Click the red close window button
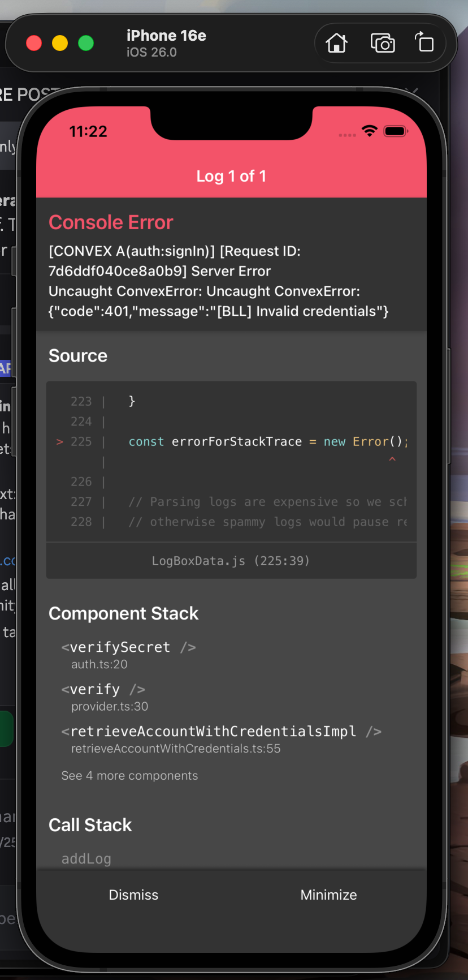 (34, 43)
